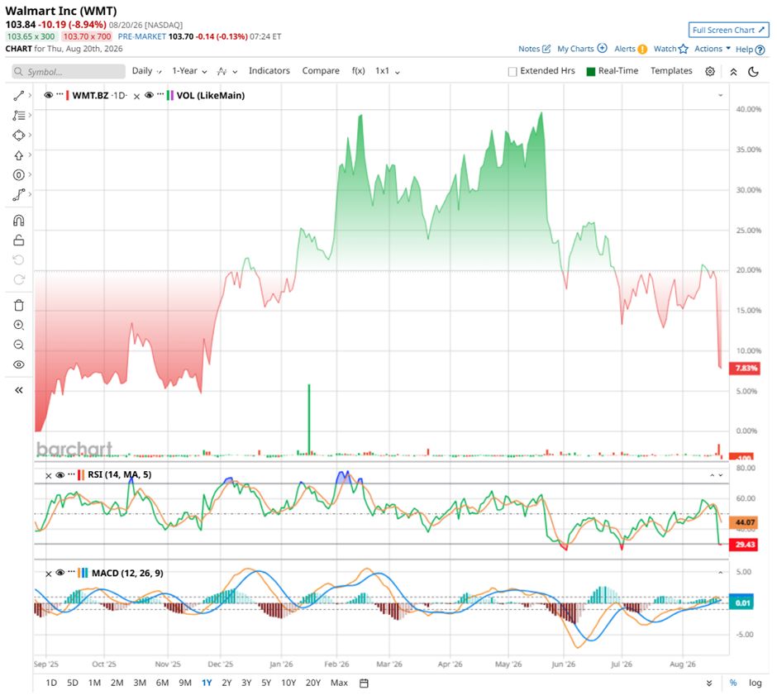
Task: Open the Indicators menu
Action: [x=269, y=71]
